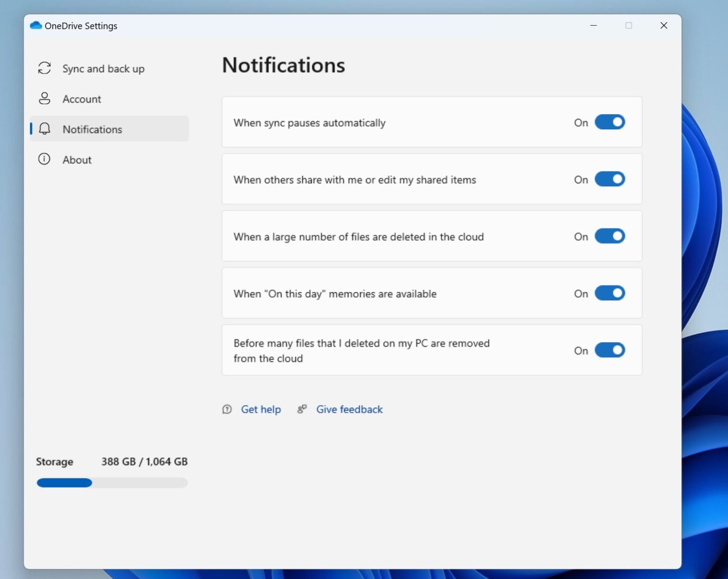Click the sync arrows icon beside Sync and back up
The height and width of the screenshot is (579, 728).
44,68
